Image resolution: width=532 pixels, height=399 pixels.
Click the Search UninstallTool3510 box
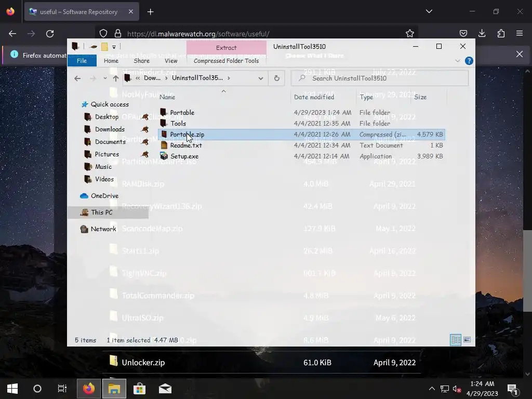point(380,78)
